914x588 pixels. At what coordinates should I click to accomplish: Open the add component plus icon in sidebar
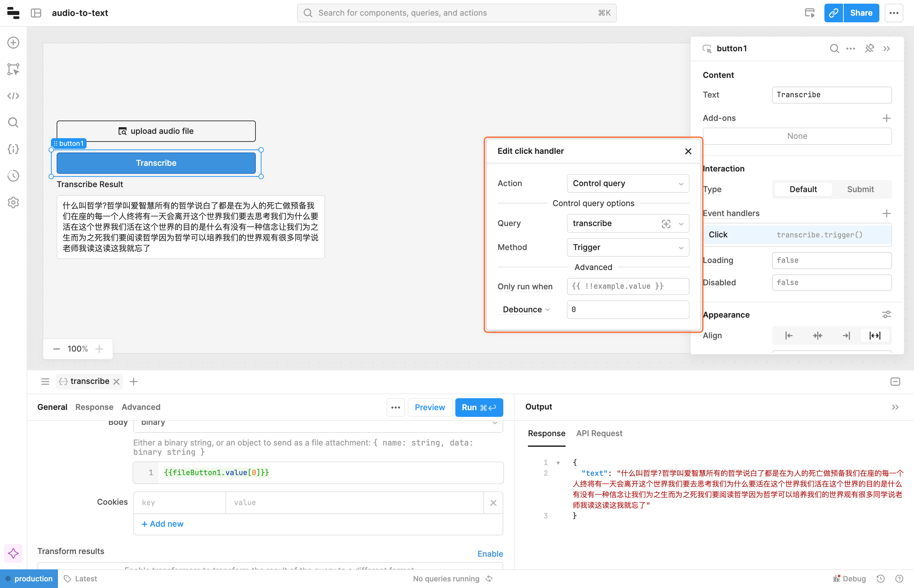[x=13, y=42]
